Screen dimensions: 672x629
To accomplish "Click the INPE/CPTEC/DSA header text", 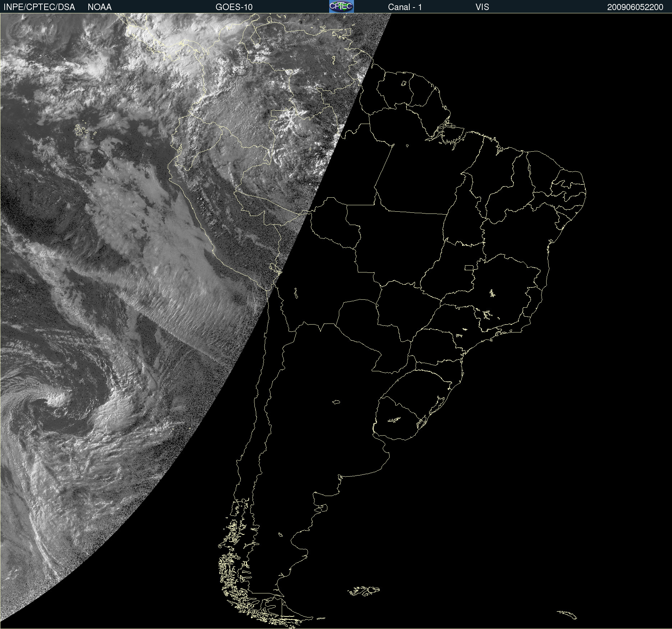I will pos(39,7).
